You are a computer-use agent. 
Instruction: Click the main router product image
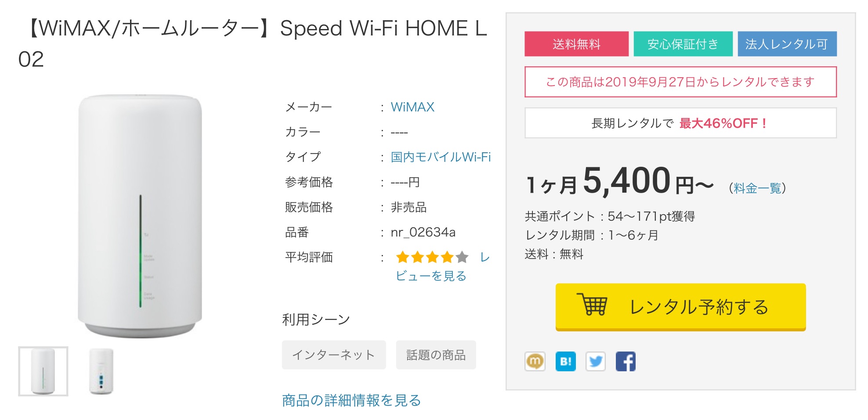pos(140,215)
